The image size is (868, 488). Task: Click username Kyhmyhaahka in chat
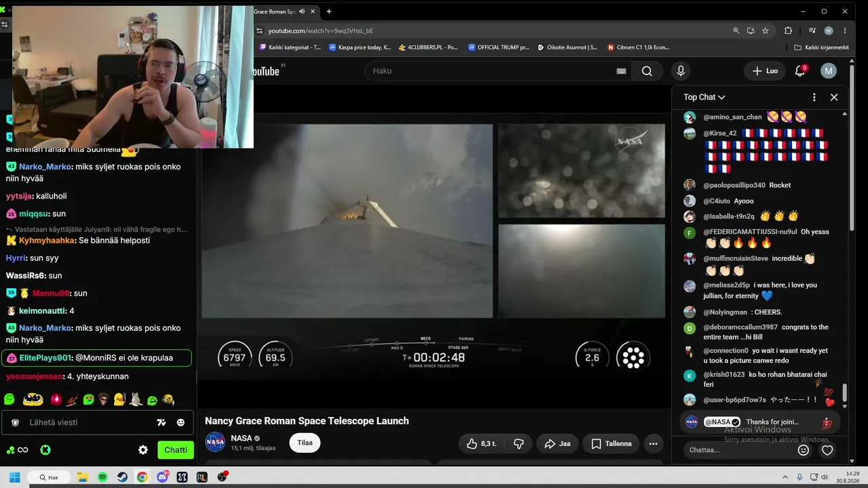pos(47,241)
